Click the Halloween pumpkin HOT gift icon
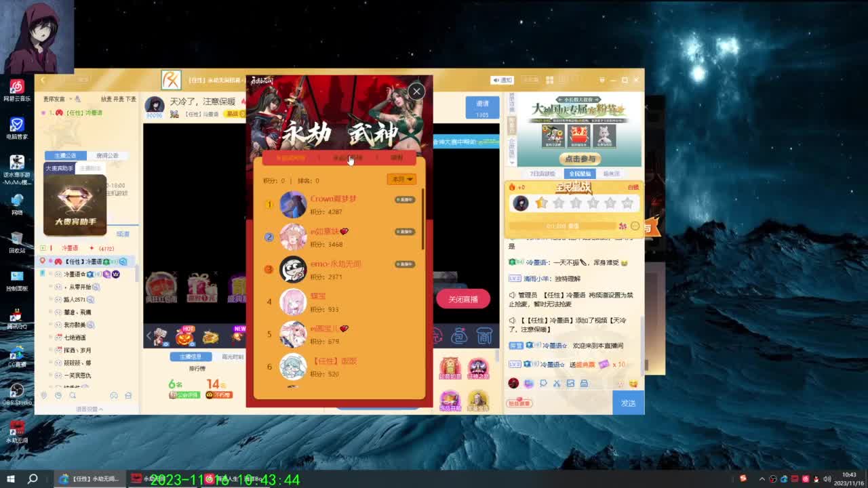 (x=184, y=335)
